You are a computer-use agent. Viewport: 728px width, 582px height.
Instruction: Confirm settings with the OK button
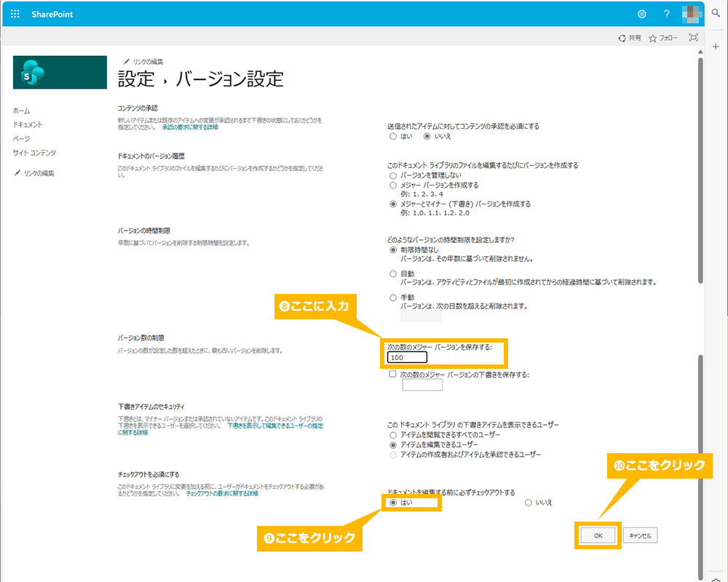pos(598,535)
